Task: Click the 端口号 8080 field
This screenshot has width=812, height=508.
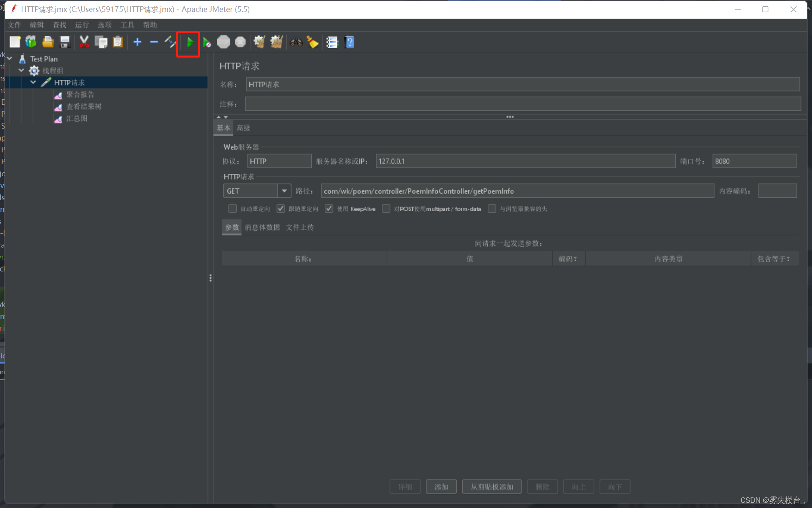Action: pos(754,161)
